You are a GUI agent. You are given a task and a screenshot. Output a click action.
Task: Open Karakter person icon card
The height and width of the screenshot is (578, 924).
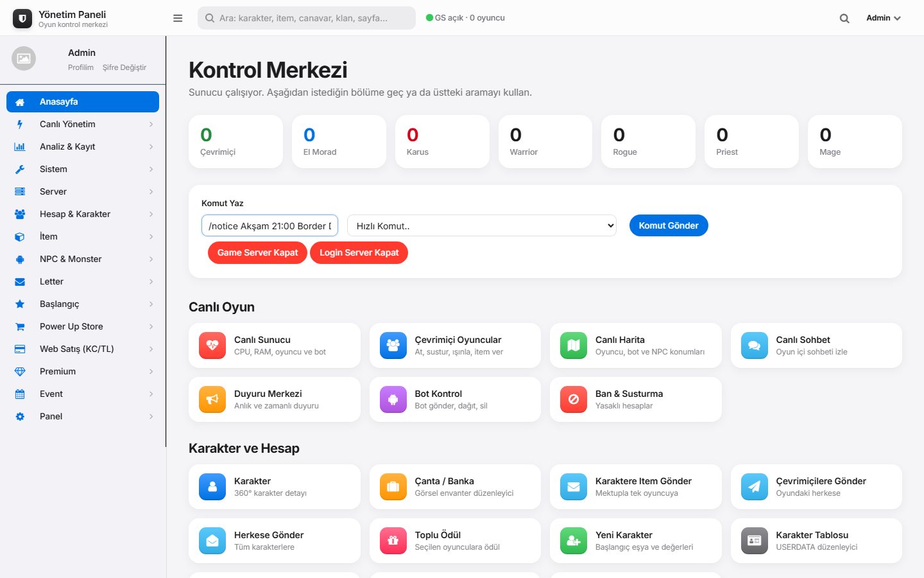212,486
